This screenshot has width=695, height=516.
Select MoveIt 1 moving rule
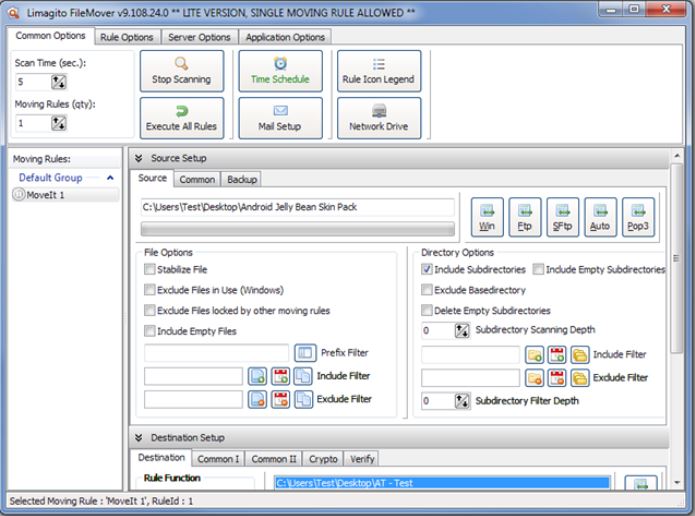(x=66, y=195)
